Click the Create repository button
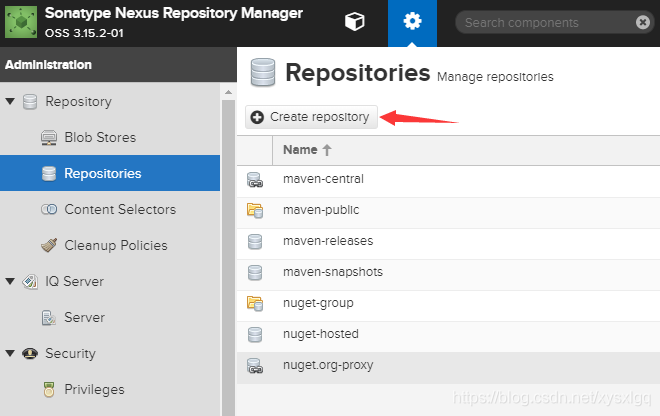 click(x=311, y=117)
